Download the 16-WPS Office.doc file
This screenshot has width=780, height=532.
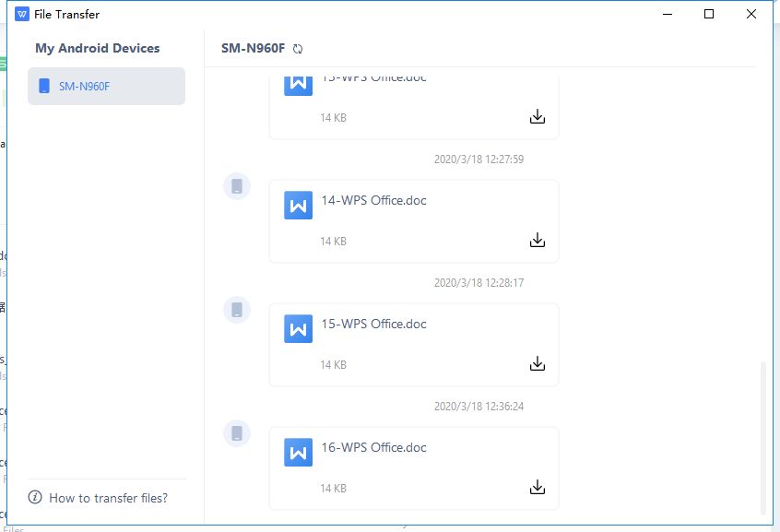click(538, 488)
